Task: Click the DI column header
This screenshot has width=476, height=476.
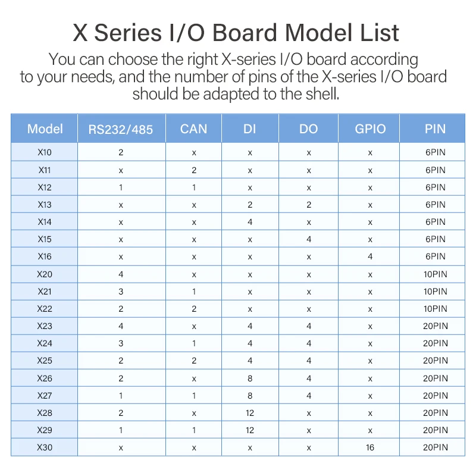Action: click(250, 129)
